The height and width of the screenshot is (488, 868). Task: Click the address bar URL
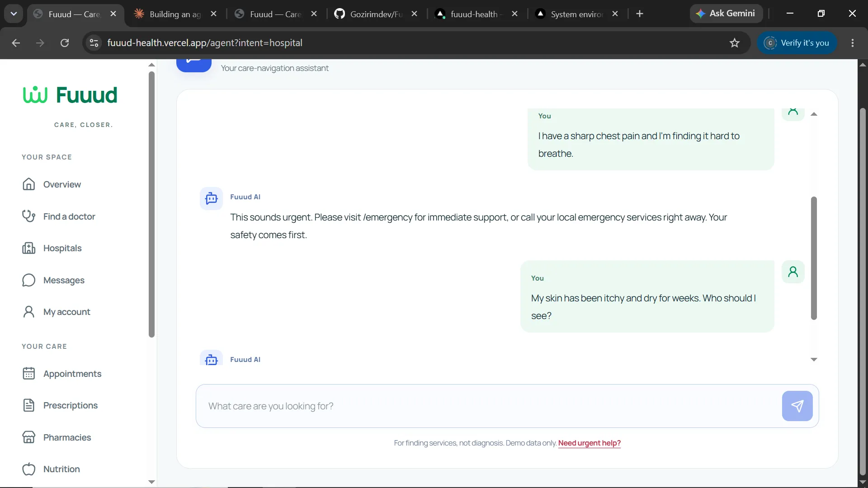pyautogui.click(x=205, y=43)
